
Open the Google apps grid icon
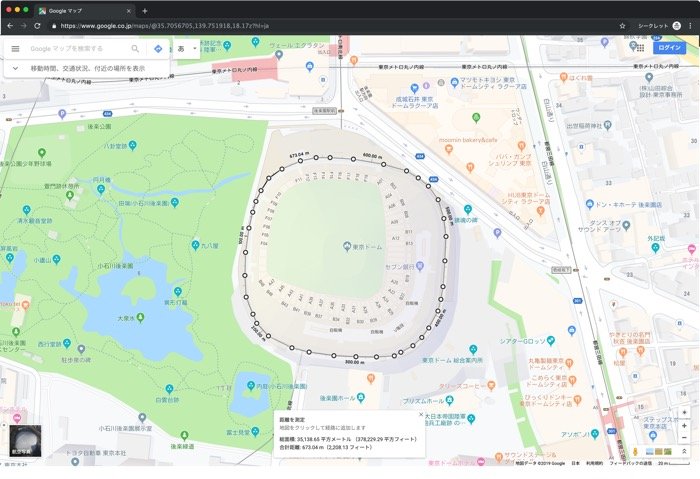640,48
